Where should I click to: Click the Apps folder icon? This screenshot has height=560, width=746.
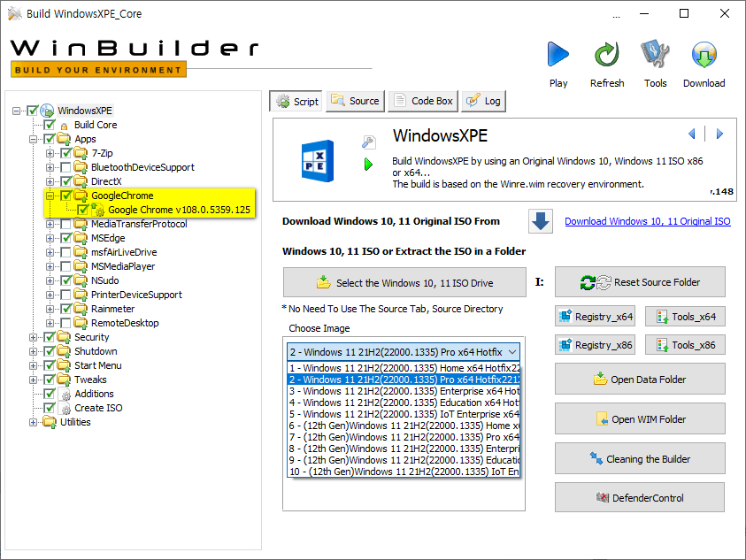point(64,139)
